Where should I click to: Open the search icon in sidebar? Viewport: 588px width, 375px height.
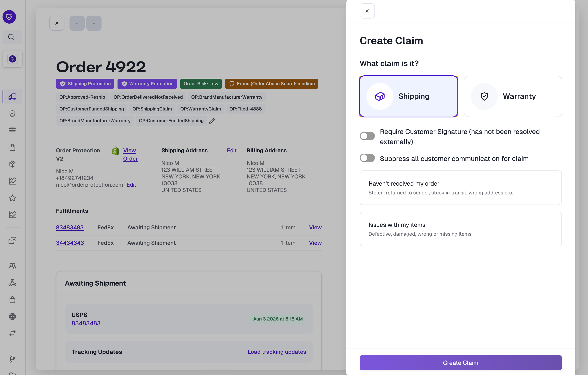pyautogui.click(x=11, y=37)
